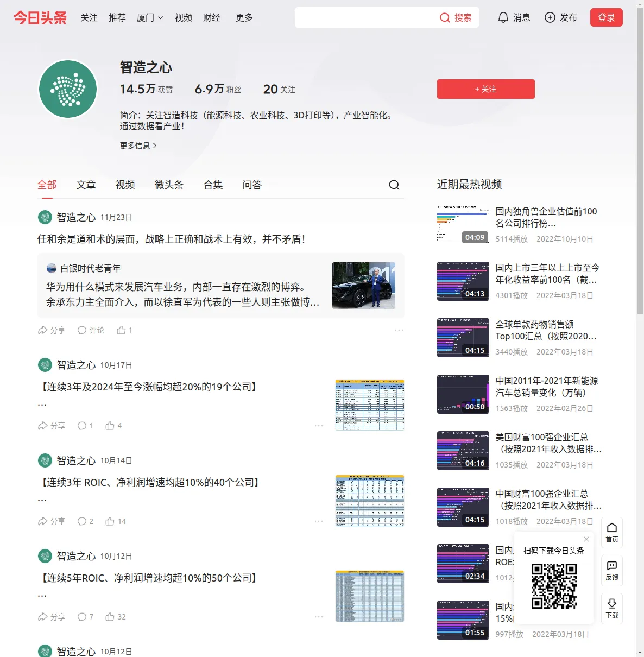
Task: Like the 10月17日 post with 4 likes
Action: 113,426
